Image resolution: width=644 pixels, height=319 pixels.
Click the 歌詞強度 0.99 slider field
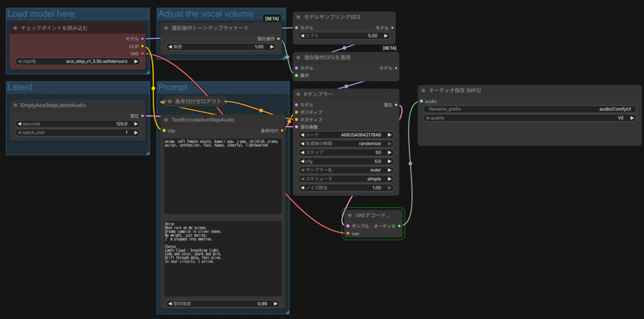(x=219, y=303)
